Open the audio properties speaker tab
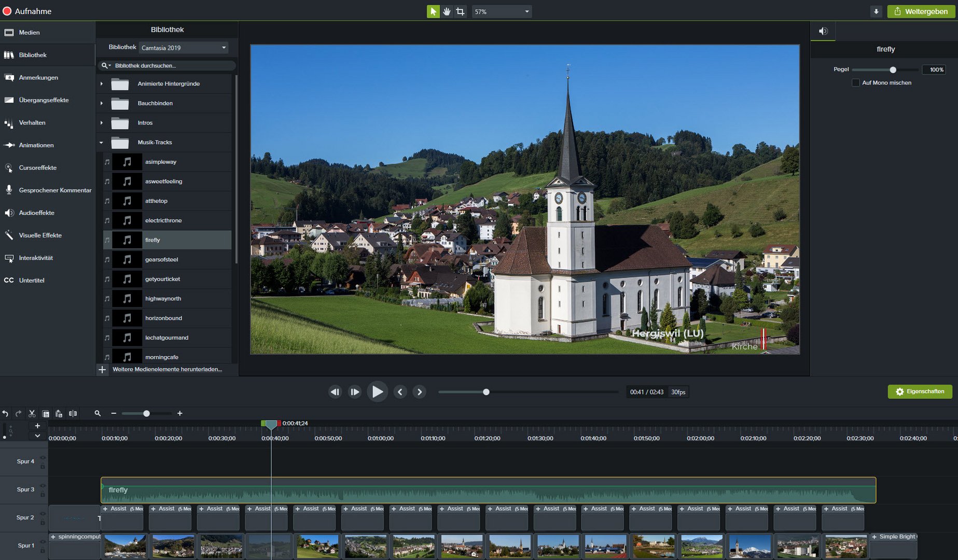The width and height of the screenshot is (958, 560). click(823, 31)
